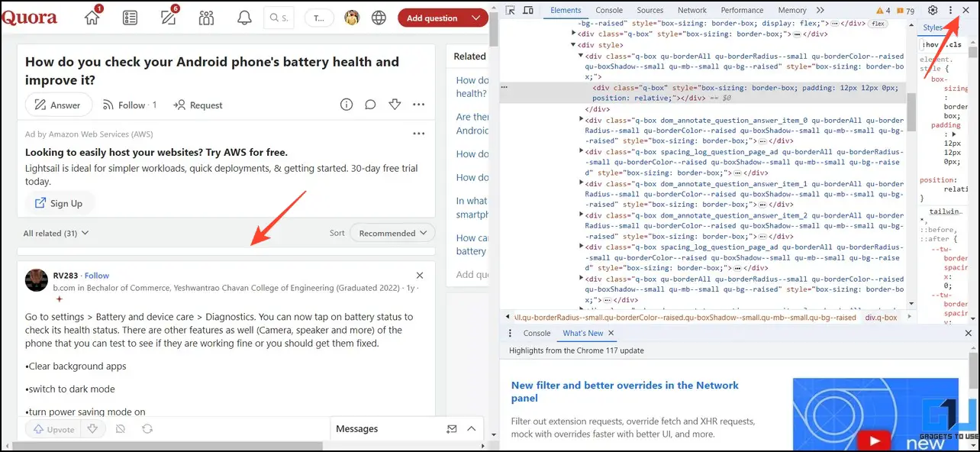Open the Recommended sort dropdown
Screen dimensions: 980x452
tap(392, 233)
